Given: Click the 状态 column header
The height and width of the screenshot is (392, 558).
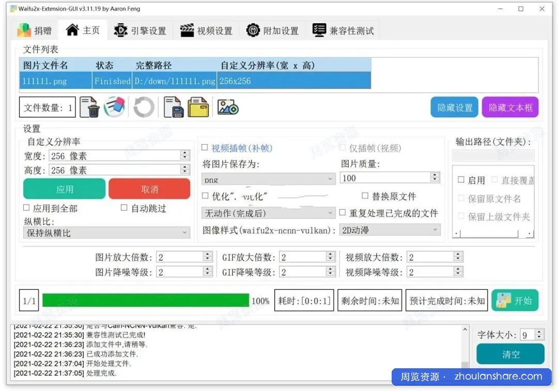Looking at the screenshot, I should pyautogui.click(x=112, y=65).
